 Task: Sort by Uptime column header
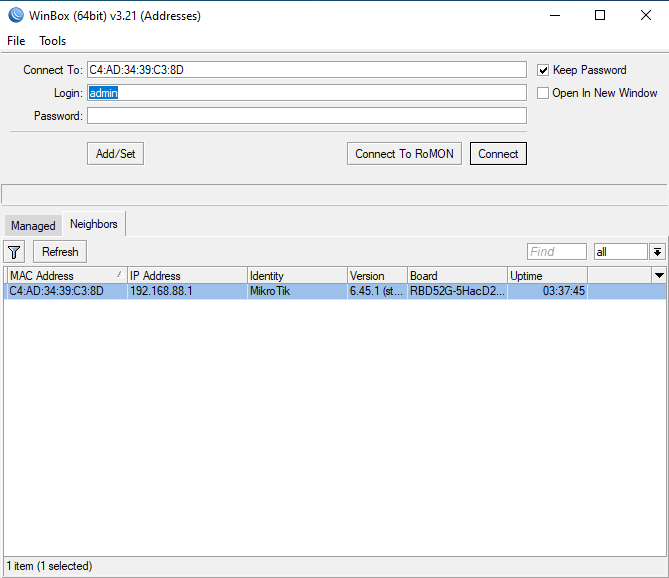pos(547,276)
